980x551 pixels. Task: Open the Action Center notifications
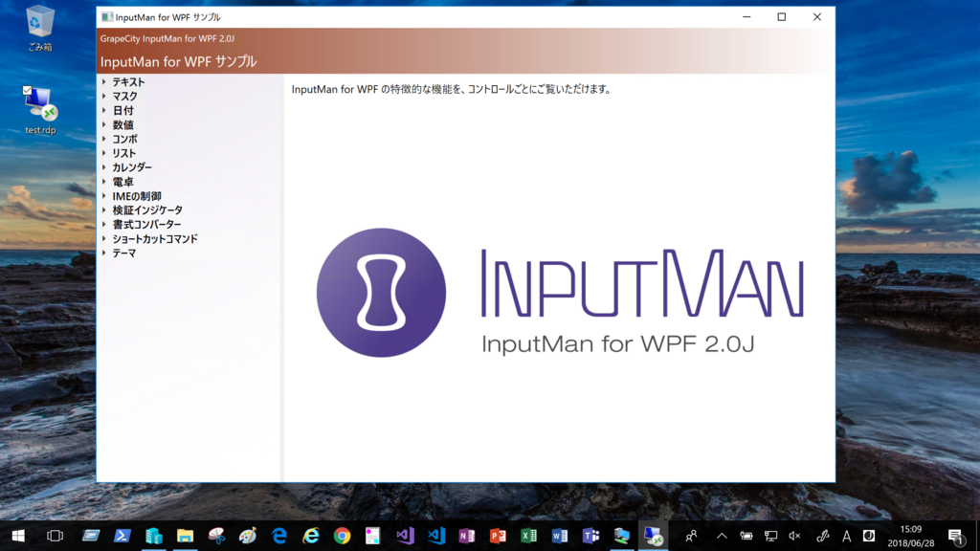956,536
